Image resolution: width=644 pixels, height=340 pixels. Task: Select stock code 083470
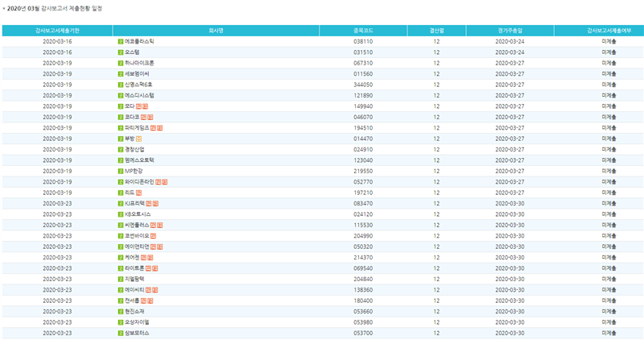click(363, 204)
